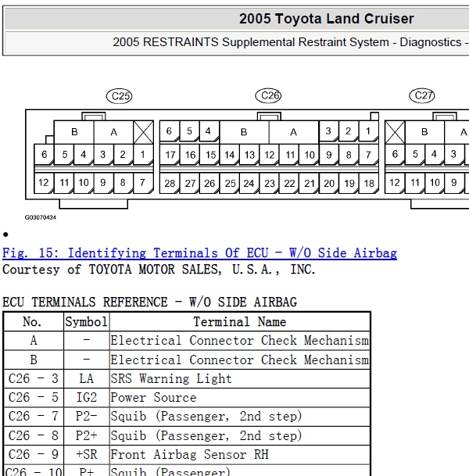This screenshot has height=476, width=469.
Task: Click terminal 28 in connector C26
Action: [x=170, y=184]
